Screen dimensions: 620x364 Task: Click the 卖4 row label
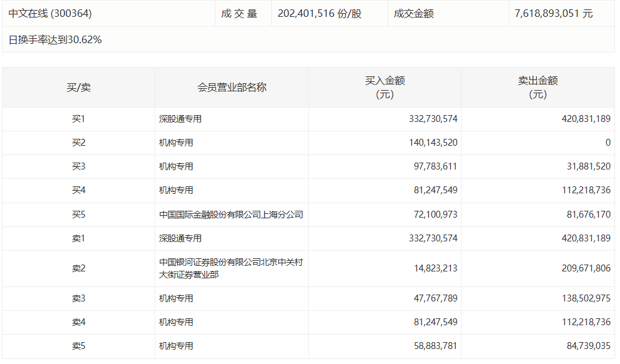tap(78, 322)
